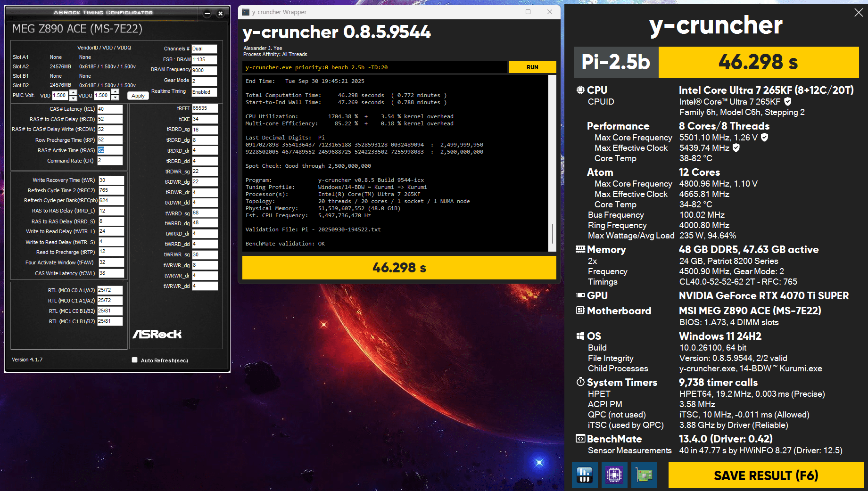Run the y-cruncher benchmark

532,67
